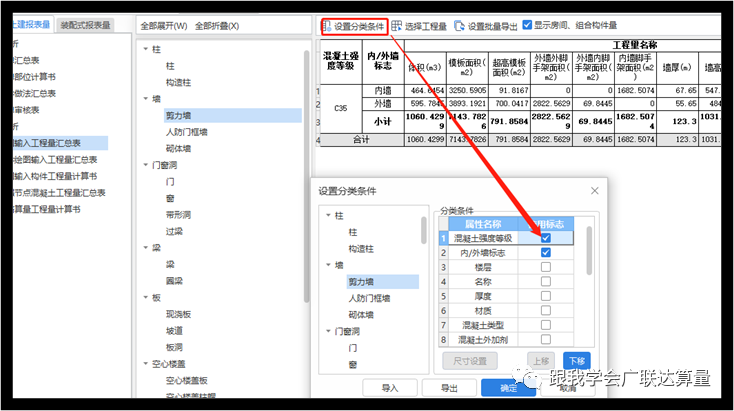Select 剪力墙 in the main tree
734x411 pixels.
tap(232, 115)
